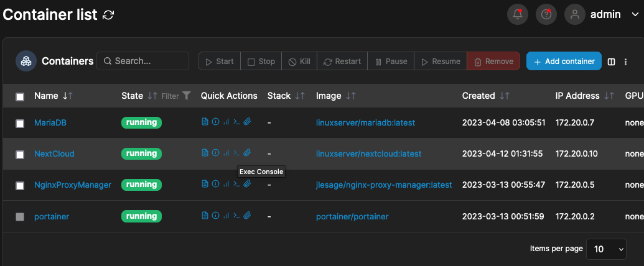This screenshot has height=266, width=644.
Task: Open the notifications bell
Action: point(518,14)
